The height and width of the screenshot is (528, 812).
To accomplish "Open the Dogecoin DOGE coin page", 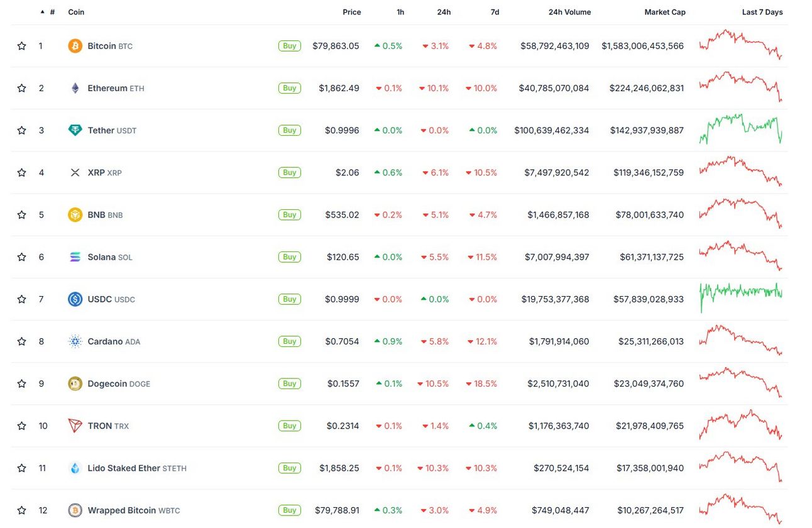I will point(119,383).
